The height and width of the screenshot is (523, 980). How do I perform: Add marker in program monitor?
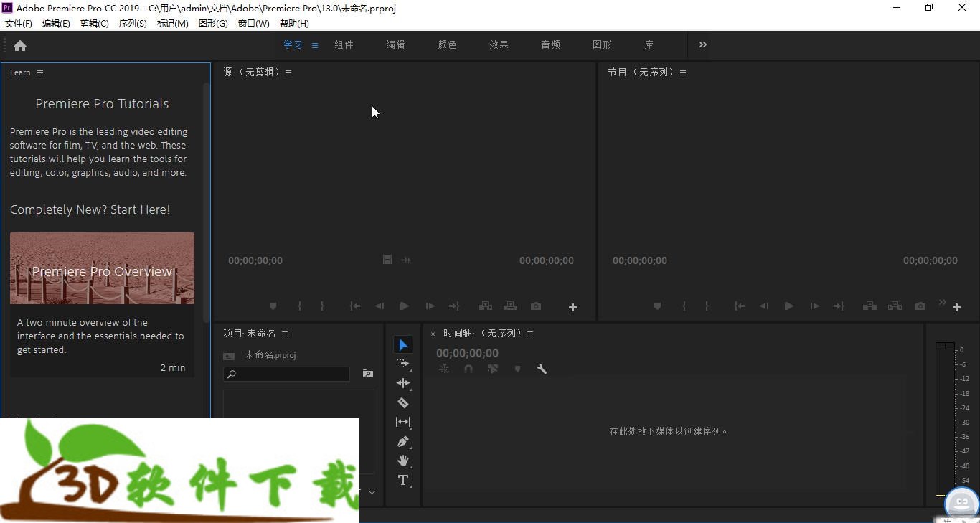(x=657, y=306)
